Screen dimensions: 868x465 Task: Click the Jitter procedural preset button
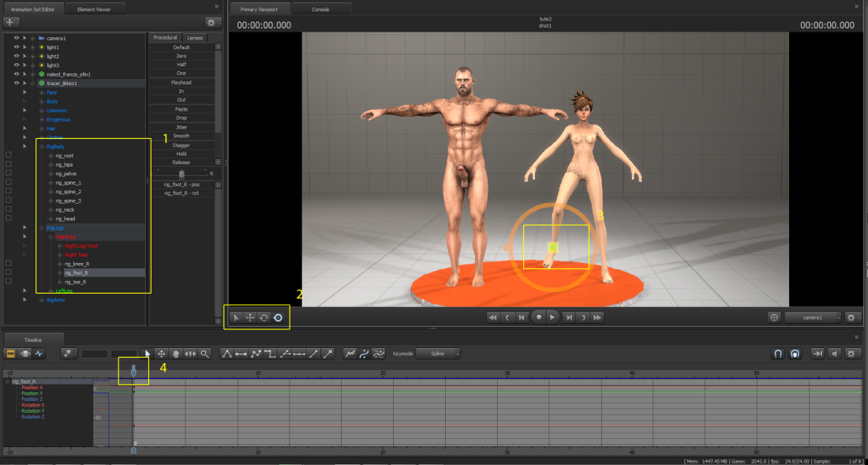pyautogui.click(x=181, y=126)
